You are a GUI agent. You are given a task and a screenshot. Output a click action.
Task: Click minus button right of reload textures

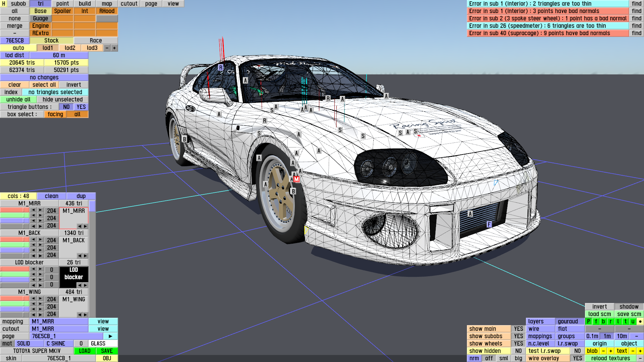tap(640, 358)
